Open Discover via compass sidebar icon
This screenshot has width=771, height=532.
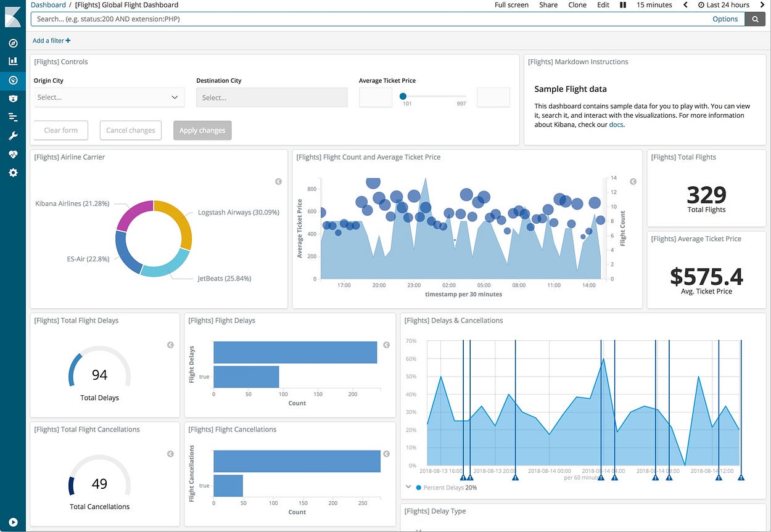pos(13,43)
